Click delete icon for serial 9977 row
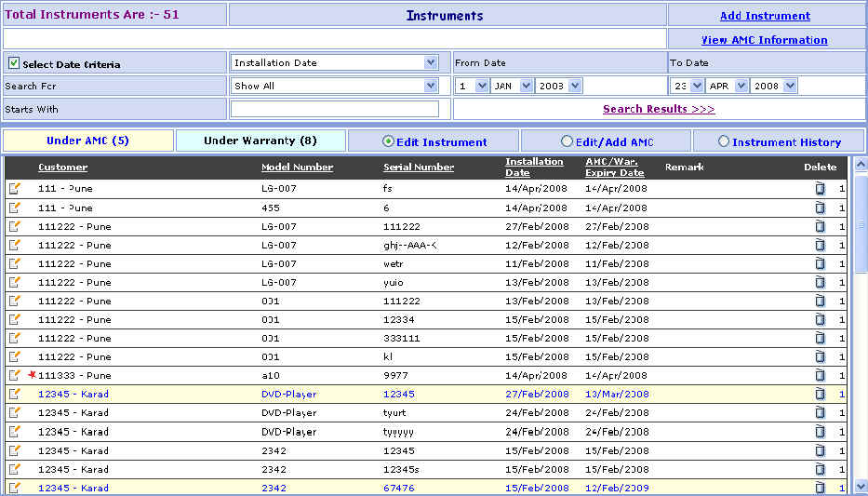The image size is (868, 496). click(x=820, y=375)
